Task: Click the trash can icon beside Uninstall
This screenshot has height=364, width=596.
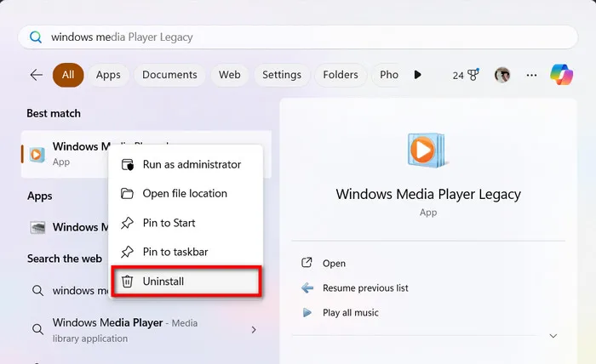Action: tap(127, 282)
